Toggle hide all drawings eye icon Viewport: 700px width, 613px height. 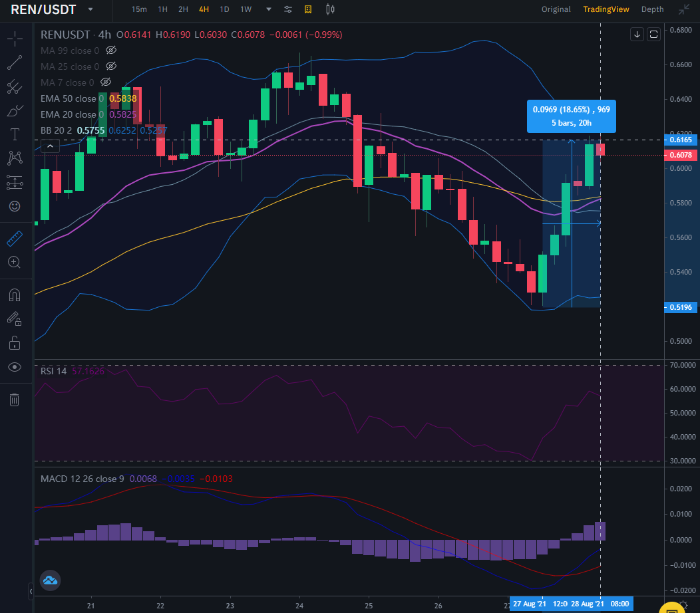pos(15,367)
